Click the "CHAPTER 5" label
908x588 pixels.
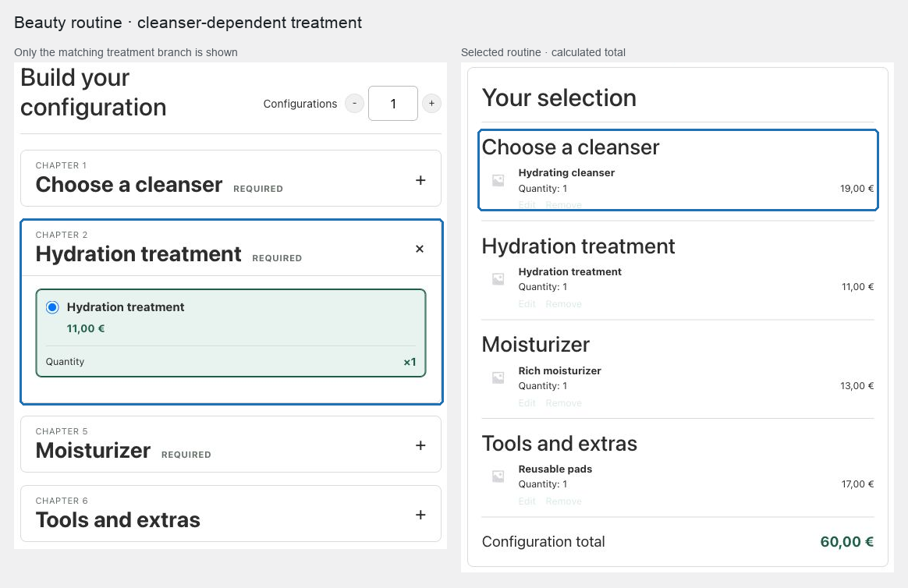pos(62,432)
